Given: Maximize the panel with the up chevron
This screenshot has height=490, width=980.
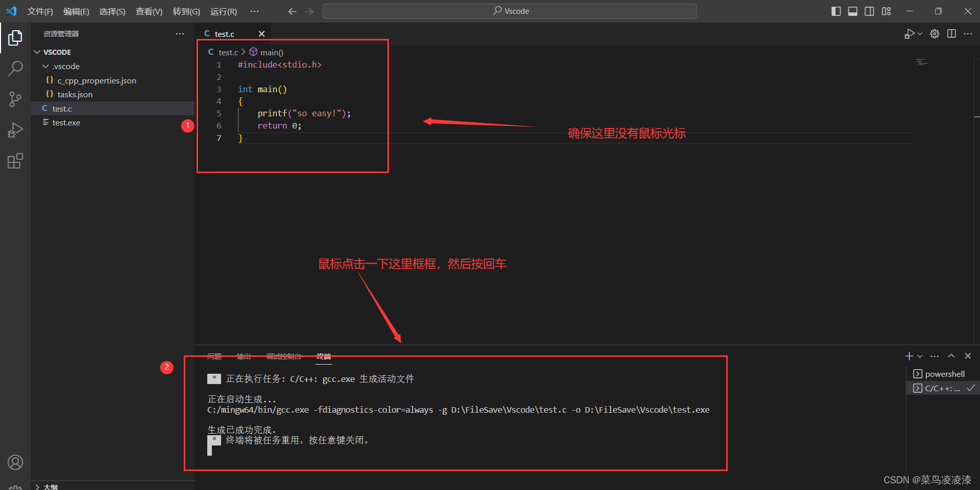Looking at the screenshot, I should [x=951, y=356].
